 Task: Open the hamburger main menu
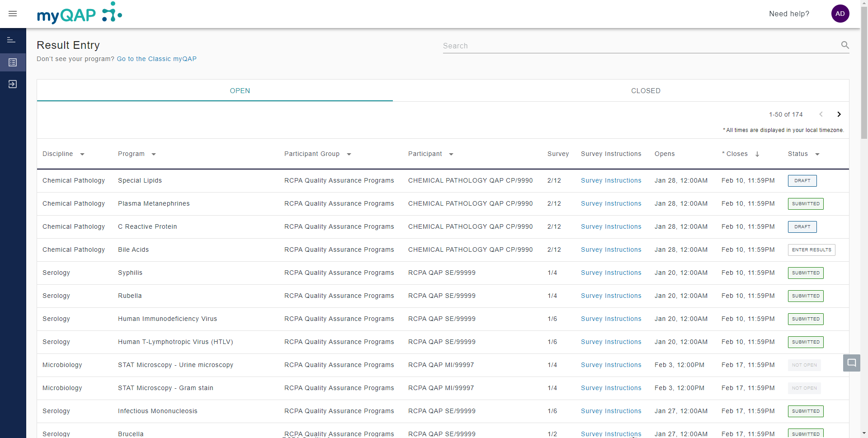click(13, 14)
